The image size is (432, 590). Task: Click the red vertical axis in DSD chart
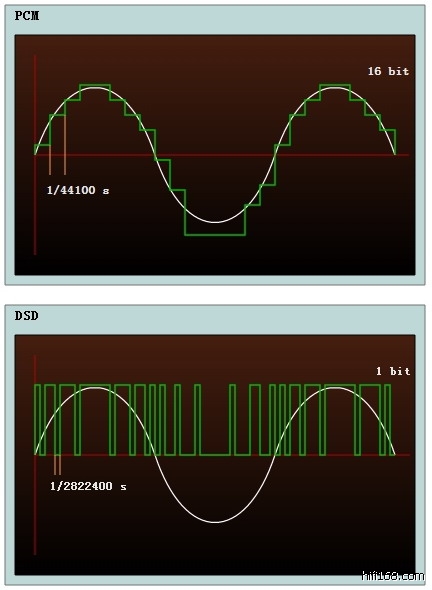pos(35,455)
